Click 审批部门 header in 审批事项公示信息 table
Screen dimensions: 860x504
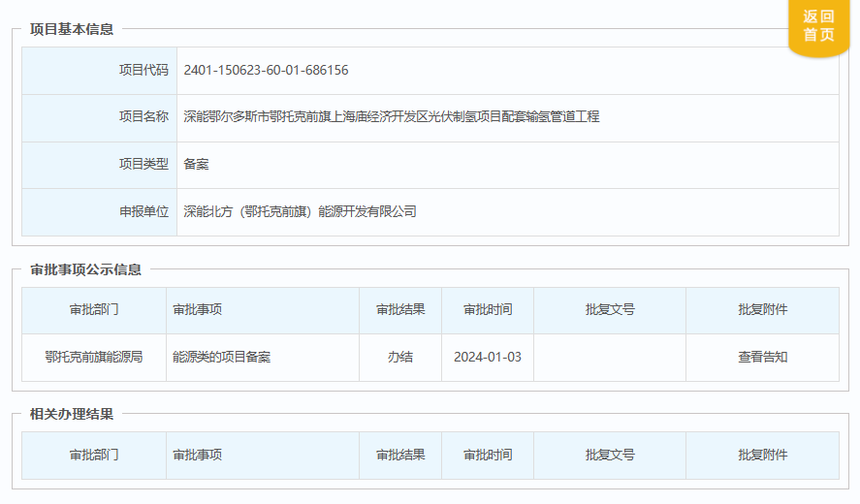pos(94,310)
